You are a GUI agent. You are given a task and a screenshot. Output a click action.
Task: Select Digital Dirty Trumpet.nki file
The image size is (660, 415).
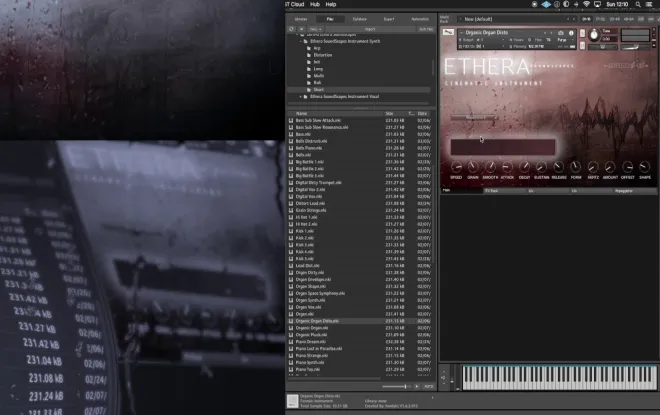[319, 183]
